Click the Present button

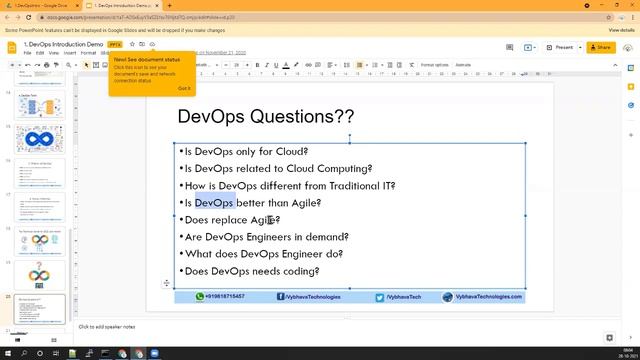(x=560, y=47)
